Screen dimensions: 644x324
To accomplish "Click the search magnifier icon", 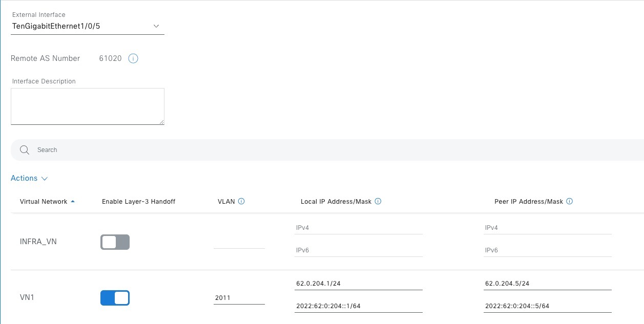I will pyautogui.click(x=24, y=149).
